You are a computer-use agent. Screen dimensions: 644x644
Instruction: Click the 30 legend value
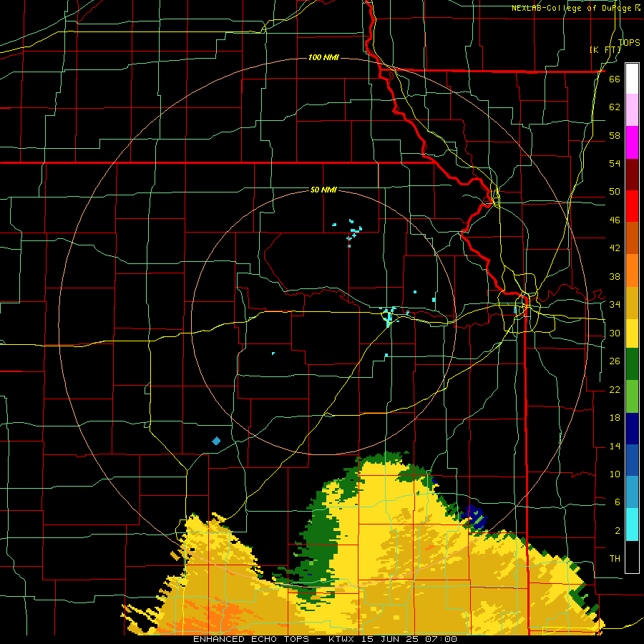615,333
